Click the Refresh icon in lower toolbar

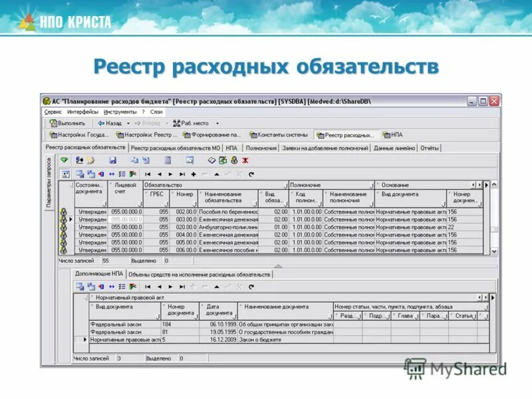(251, 287)
